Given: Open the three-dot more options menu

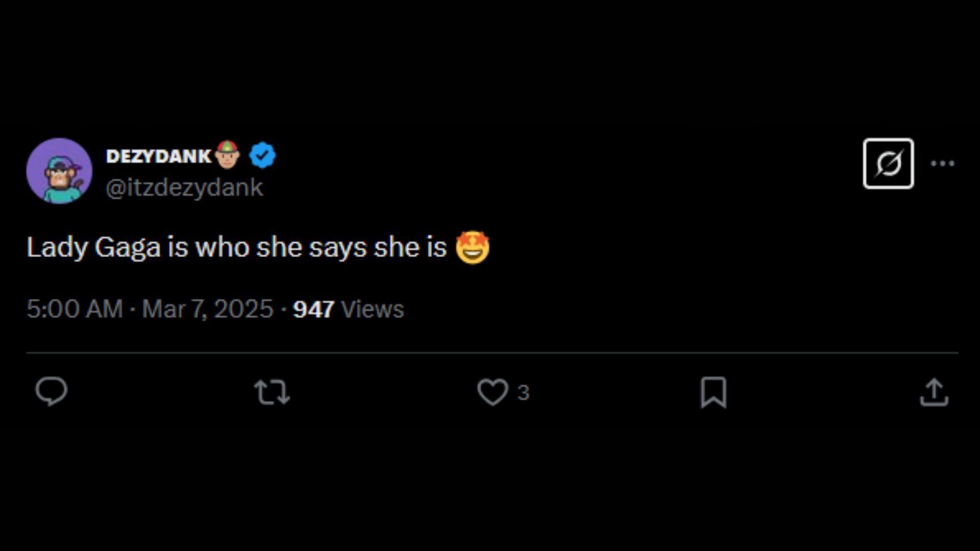Looking at the screenshot, I should 942,164.
